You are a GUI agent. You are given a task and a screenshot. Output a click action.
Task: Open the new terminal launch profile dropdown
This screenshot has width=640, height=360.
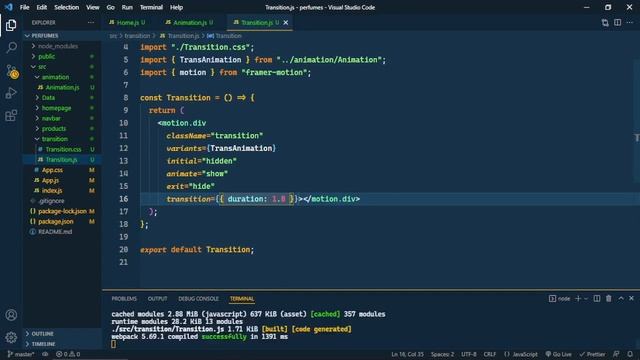pos(586,299)
